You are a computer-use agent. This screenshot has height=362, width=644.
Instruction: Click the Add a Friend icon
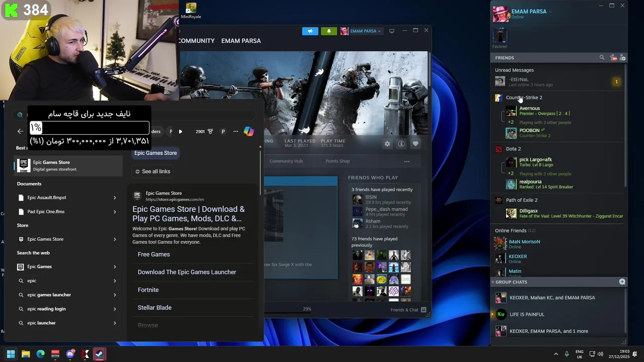pyautogui.click(x=622, y=58)
